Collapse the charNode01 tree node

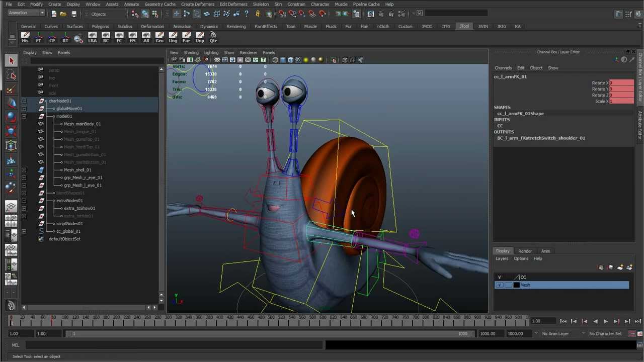[24, 101]
